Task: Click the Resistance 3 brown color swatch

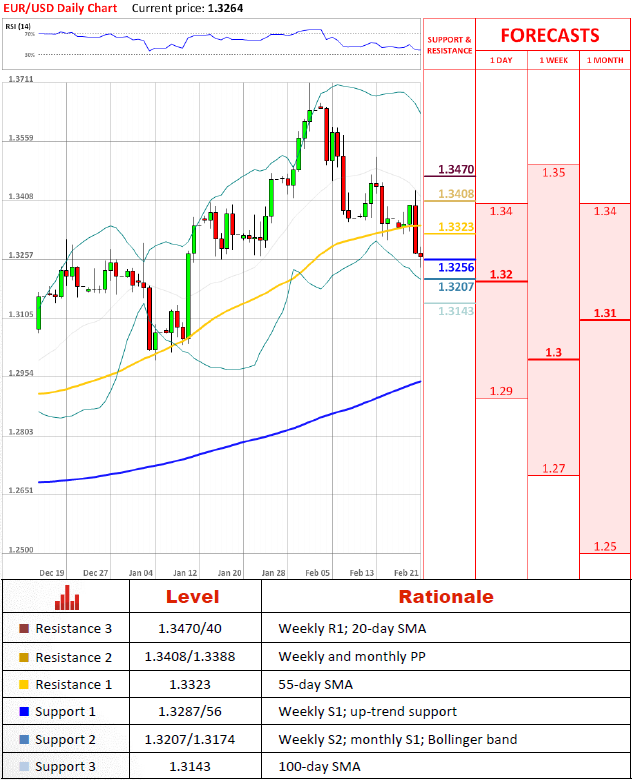Action: point(24,628)
